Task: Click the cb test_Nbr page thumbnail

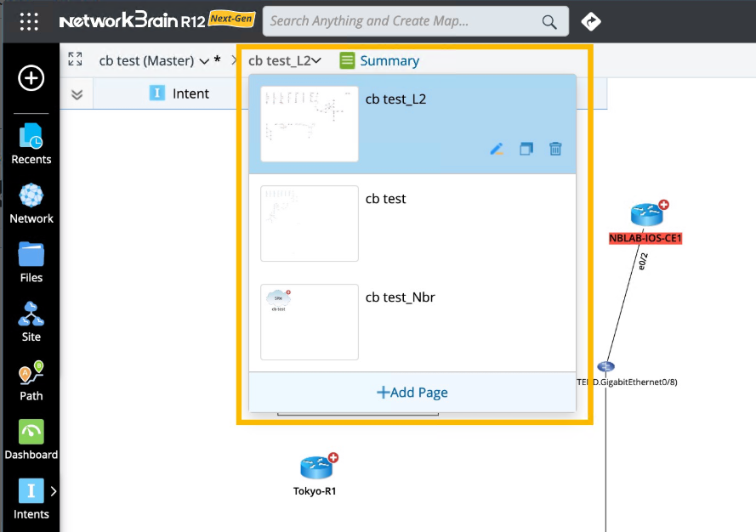Action: [x=310, y=322]
